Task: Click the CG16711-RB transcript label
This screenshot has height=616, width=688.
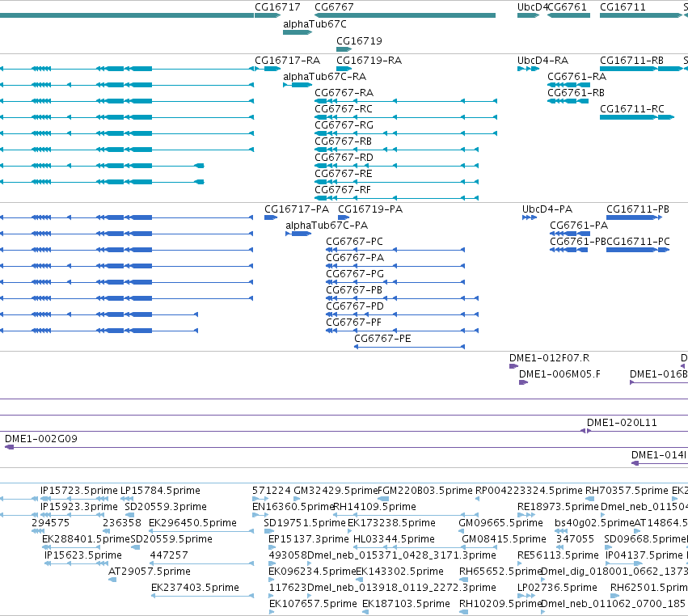Action: pyautogui.click(x=631, y=60)
